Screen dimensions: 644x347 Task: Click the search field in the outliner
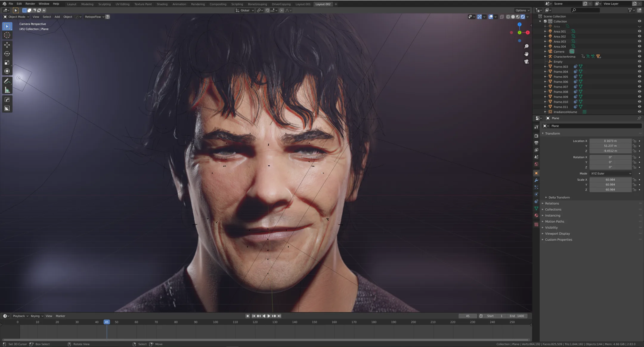point(586,10)
